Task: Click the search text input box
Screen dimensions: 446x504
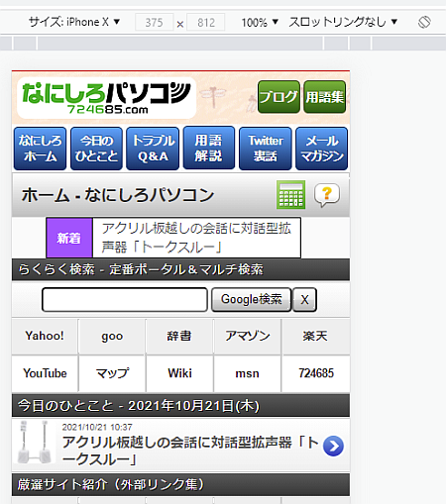Action: click(125, 300)
